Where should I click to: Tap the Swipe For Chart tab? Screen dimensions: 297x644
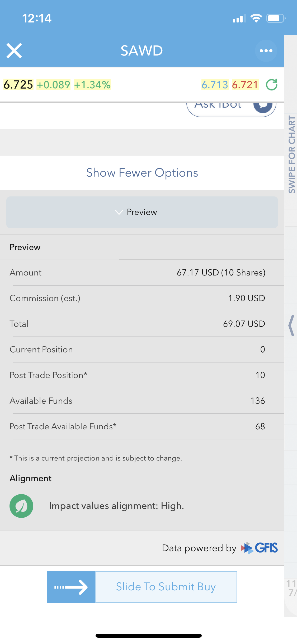tap(291, 154)
